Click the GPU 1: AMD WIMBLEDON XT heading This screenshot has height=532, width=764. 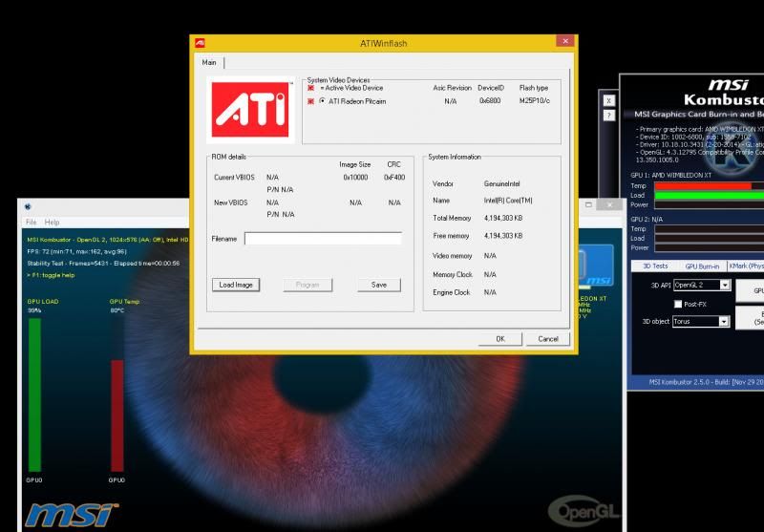(x=671, y=175)
